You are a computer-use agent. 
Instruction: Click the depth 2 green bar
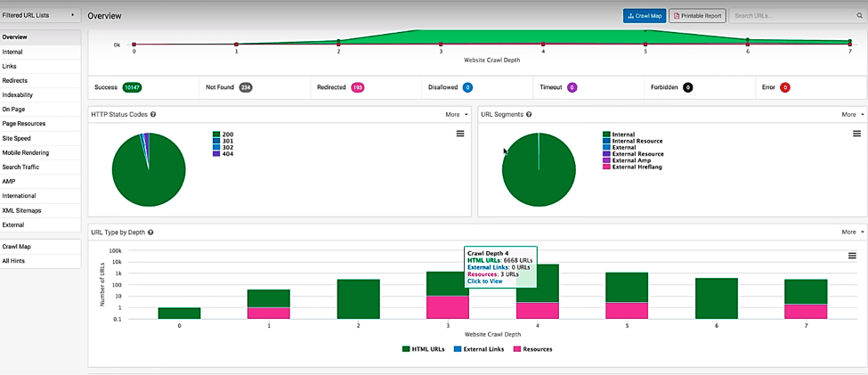tap(359, 298)
